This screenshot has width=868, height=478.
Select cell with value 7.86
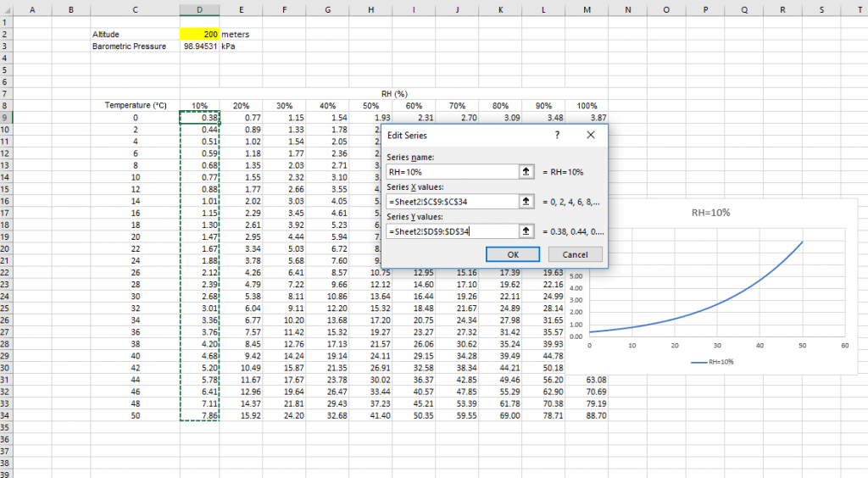point(199,415)
